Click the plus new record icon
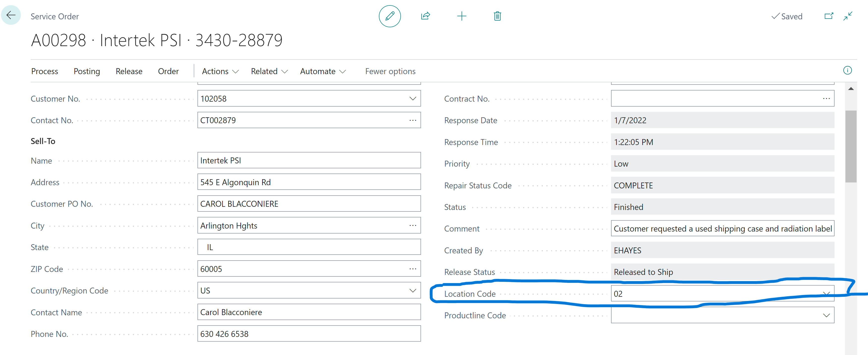868x355 pixels. coord(462,16)
